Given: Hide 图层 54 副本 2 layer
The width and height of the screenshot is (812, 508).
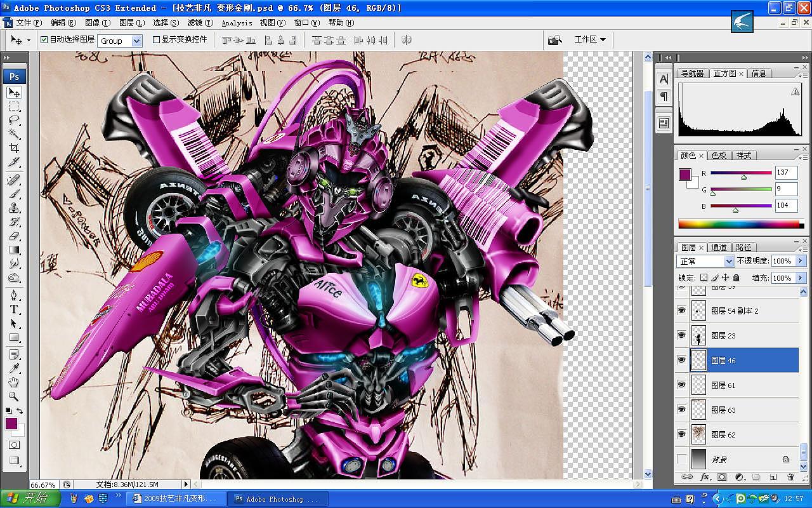Looking at the screenshot, I should tap(682, 311).
